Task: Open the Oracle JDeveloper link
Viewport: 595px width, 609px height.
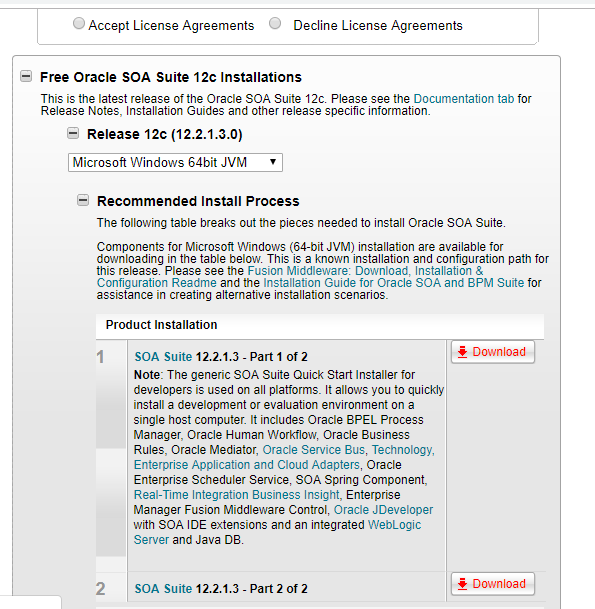Action: (x=383, y=510)
